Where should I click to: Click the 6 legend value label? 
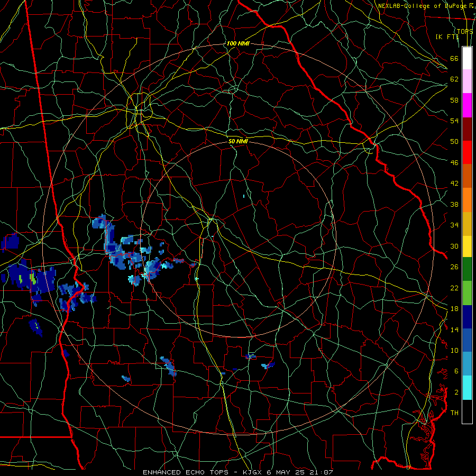pyautogui.click(x=456, y=371)
